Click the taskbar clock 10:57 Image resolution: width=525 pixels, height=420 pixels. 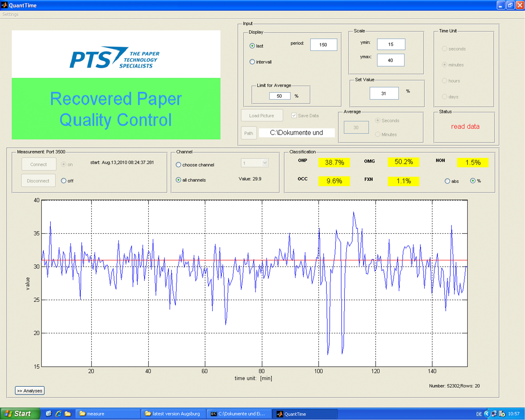pyautogui.click(x=514, y=414)
